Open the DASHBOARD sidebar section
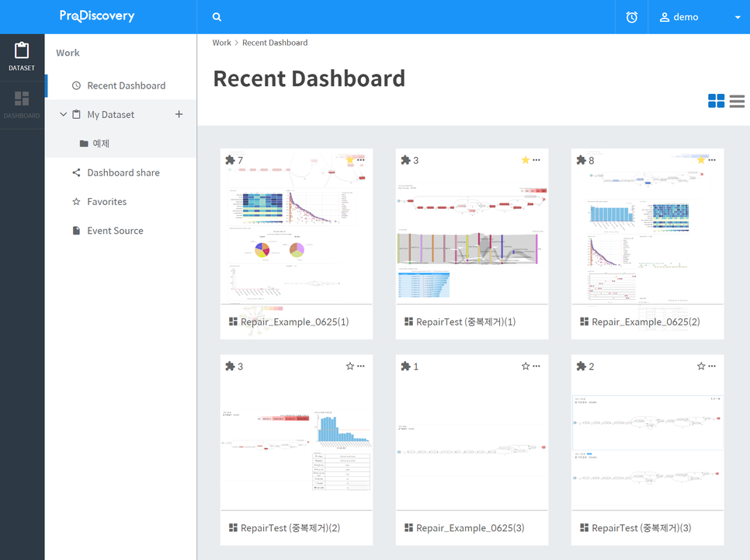The width and height of the screenshot is (750, 560). [22, 104]
